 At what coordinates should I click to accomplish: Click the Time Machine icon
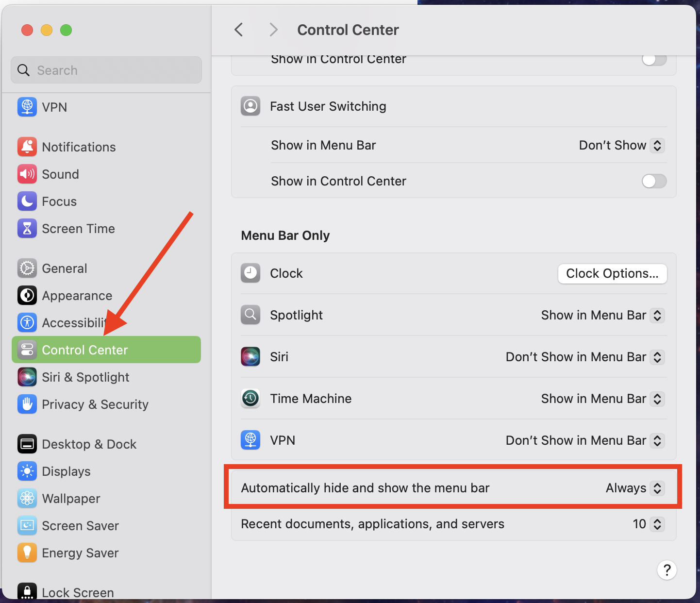click(250, 398)
